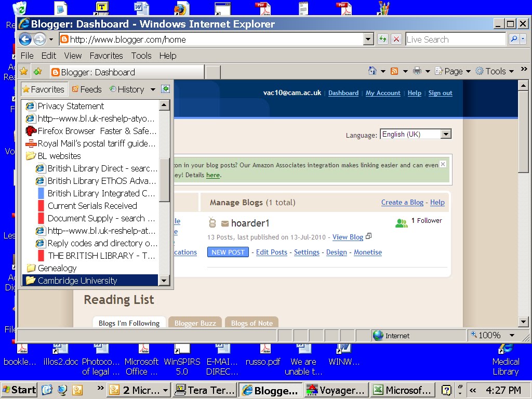Click the favorites list scroll up arrow

pyautogui.click(x=164, y=105)
